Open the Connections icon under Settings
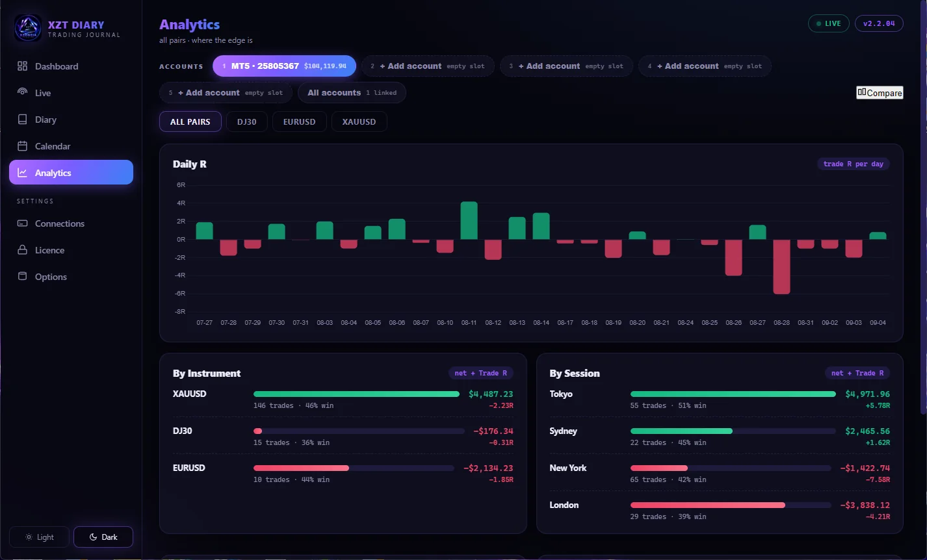The image size is (927, 560). point(22,223)
